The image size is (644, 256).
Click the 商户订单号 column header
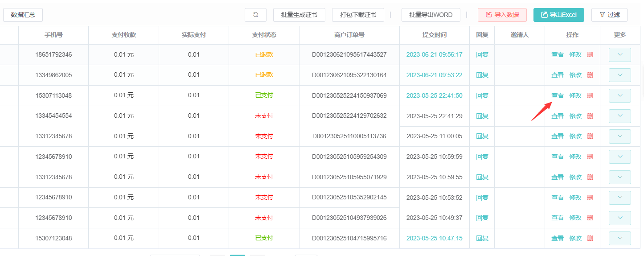pos(349,35)
